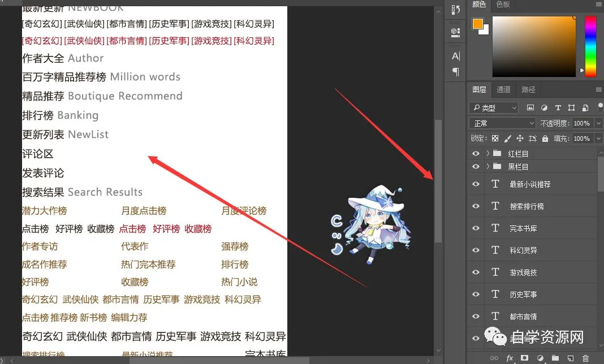Image resolution: width=604 pixels, height=364 pixels.
Task: Lock image pixels brush icon
Action: click(x=508, y=138)
